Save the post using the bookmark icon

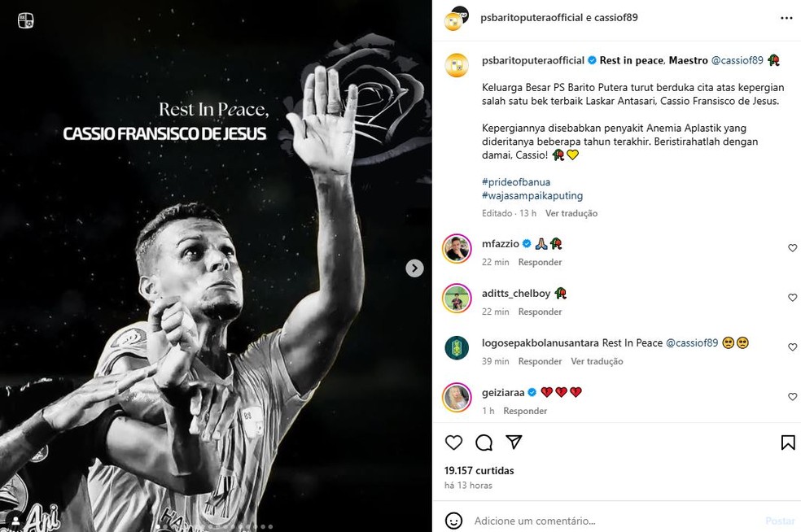tap(787, 442)
